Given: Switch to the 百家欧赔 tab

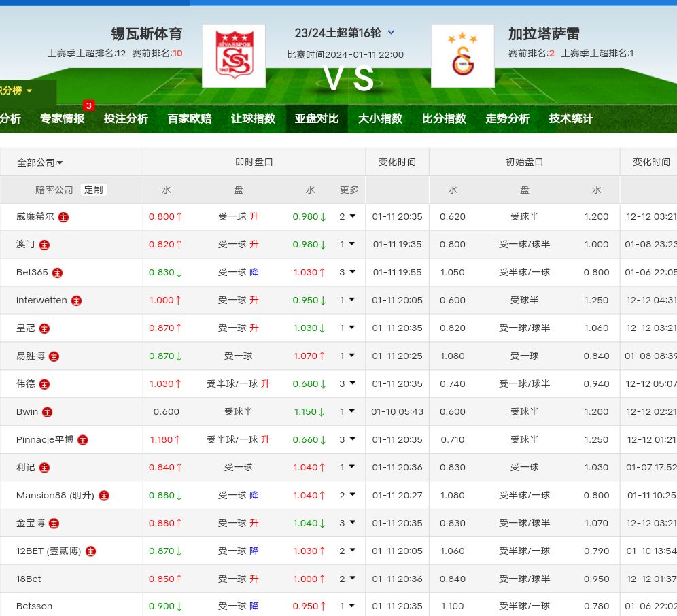Looking at the screenshot, I should point(190,118).
